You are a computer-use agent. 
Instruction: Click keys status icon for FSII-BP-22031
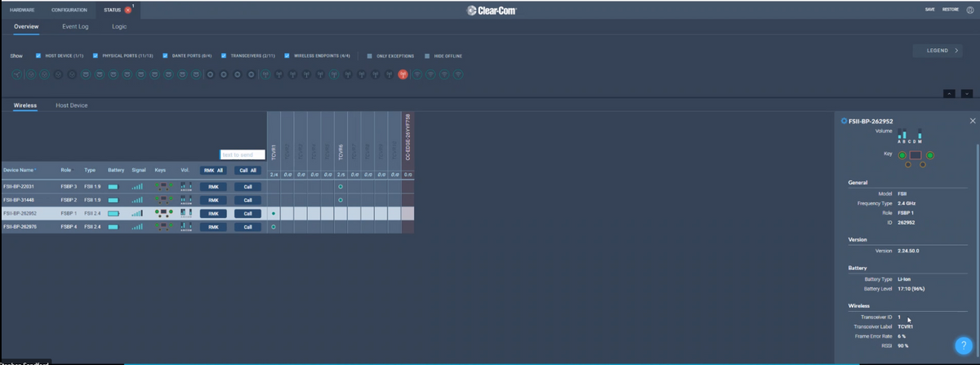(x=164, y=187)
